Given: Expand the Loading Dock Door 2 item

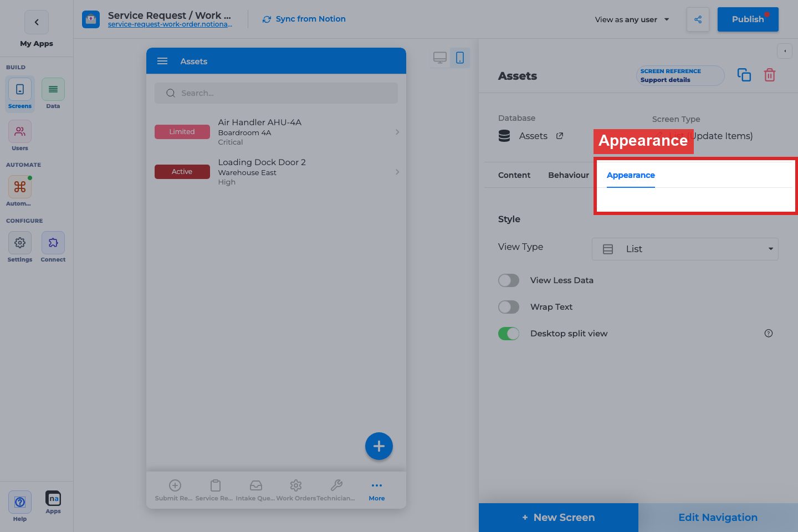Looking at the screenshot, I should [277, 172].
